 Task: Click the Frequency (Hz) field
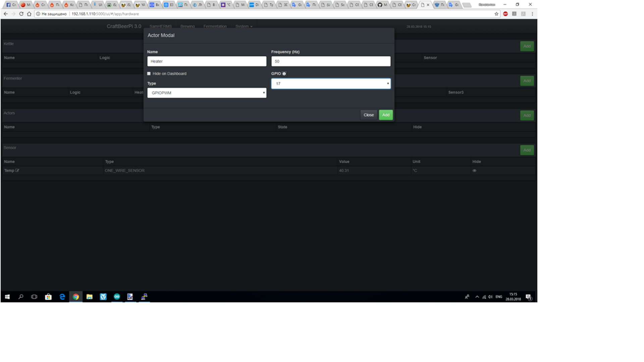[x=331, y=61]
